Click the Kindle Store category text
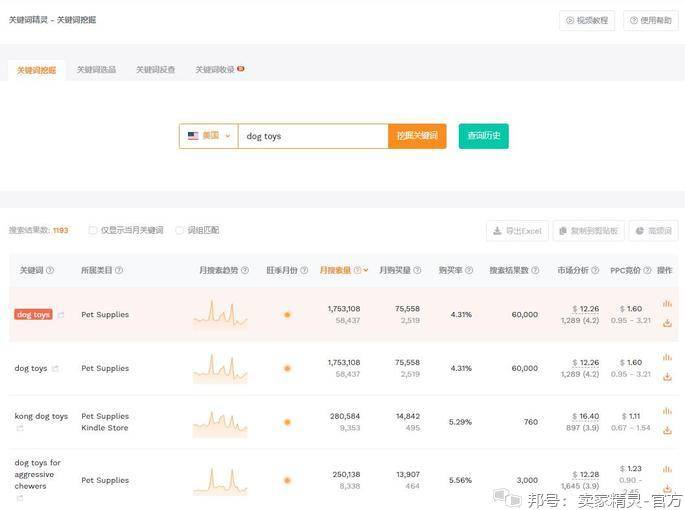The image size is (685, 510). click(105, 428)
